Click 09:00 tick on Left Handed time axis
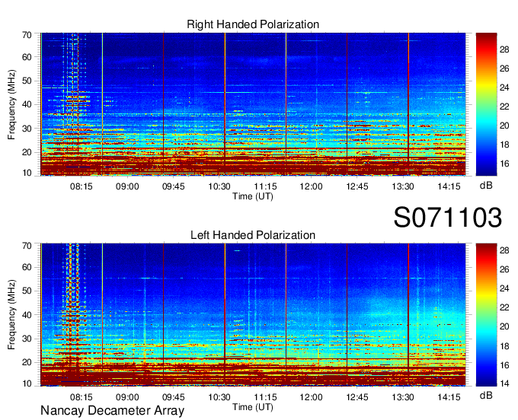 [x=127, y=397]
